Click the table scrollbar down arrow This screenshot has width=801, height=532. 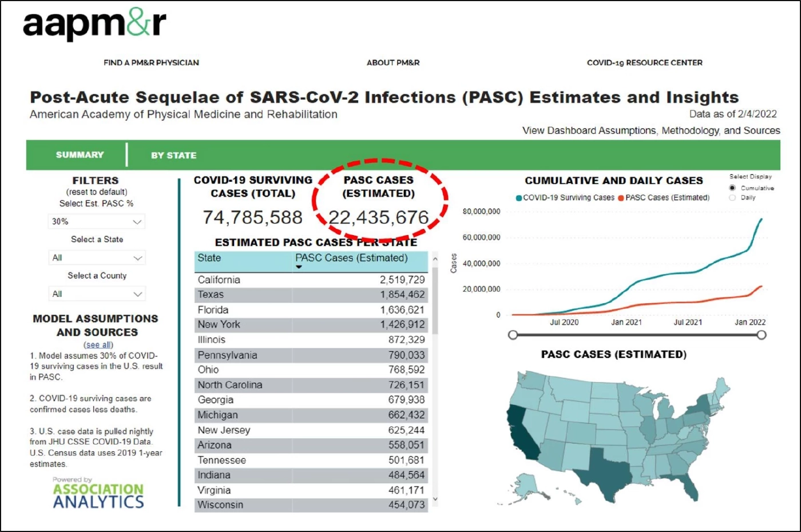(435, 499)
